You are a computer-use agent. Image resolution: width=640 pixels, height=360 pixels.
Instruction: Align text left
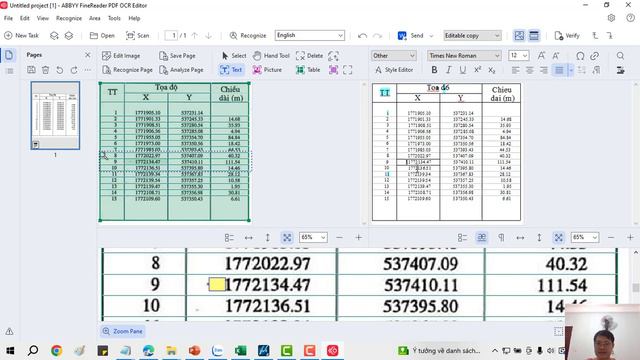(x=516, y=70)
